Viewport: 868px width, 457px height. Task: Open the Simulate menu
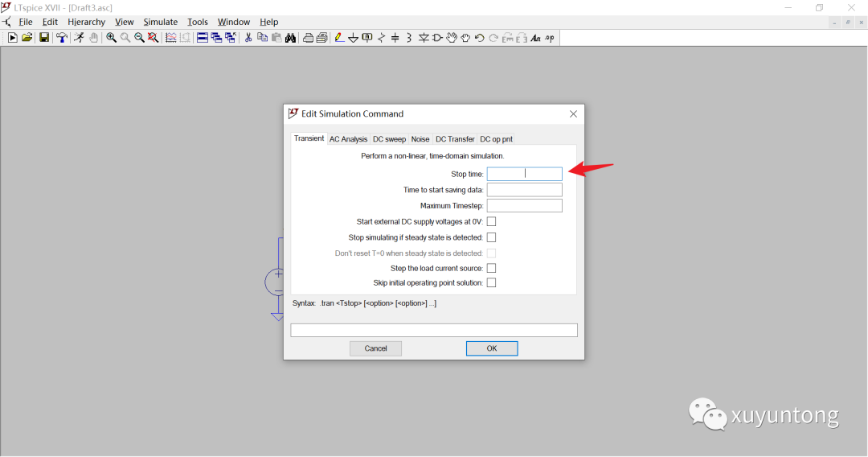coord(161,22)
